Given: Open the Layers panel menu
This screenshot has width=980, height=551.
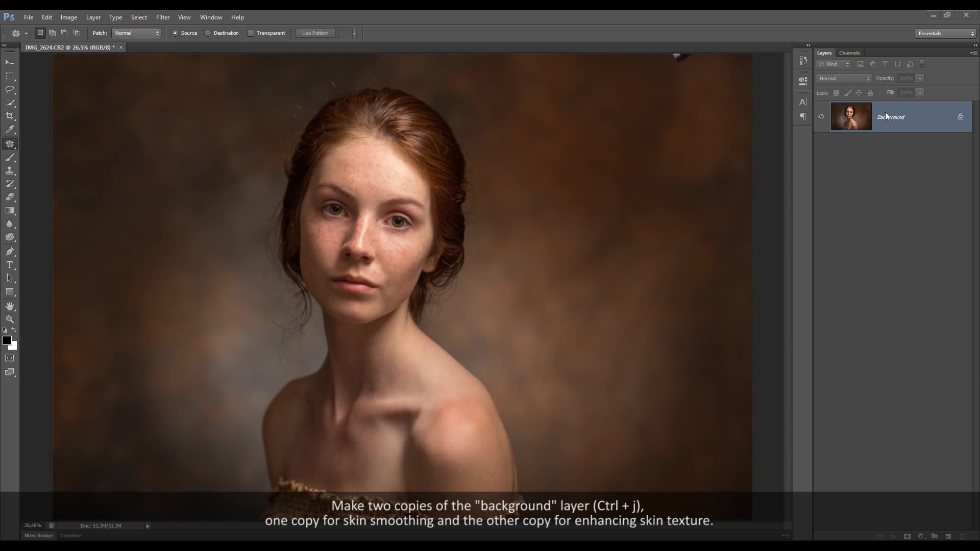Looking at the screenshot, I should click(x=973, y=53).
